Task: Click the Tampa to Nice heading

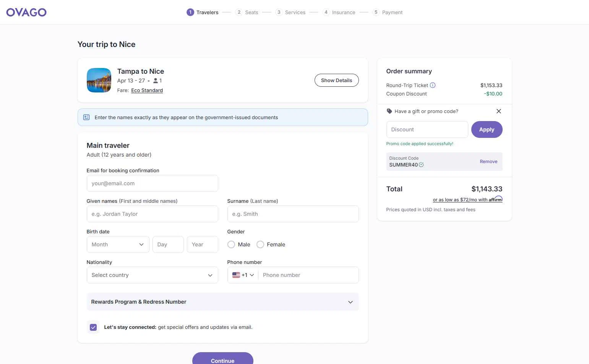Action: 140,71
